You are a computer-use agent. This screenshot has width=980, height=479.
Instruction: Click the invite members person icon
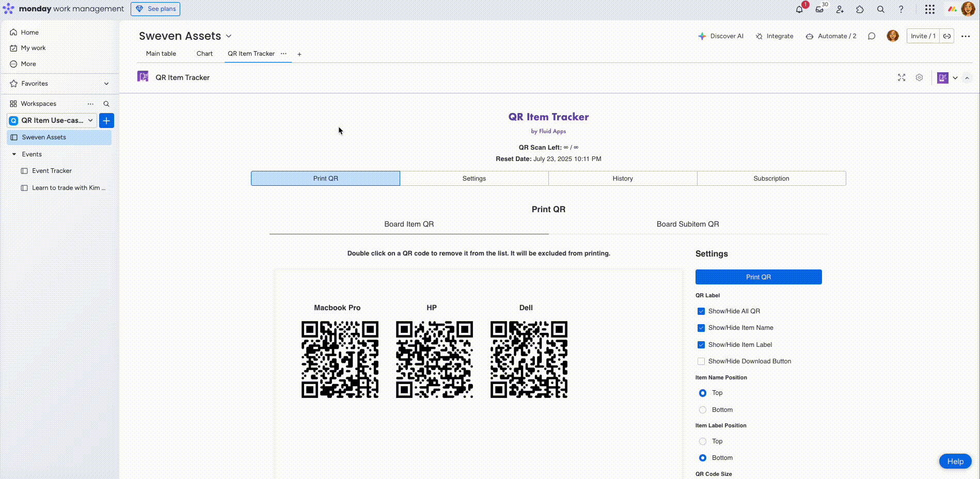840,9
